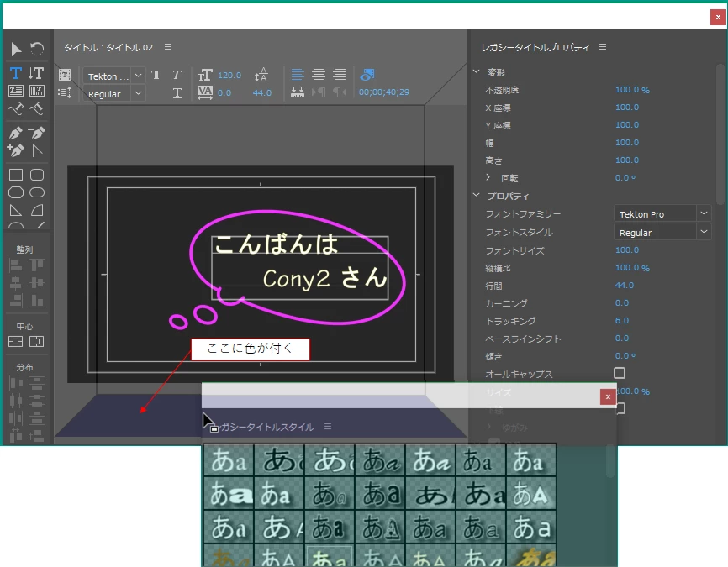Click the Cony2 さん text in the canvas
Screen dimensions: 728x567
click(x=325, y=277)
